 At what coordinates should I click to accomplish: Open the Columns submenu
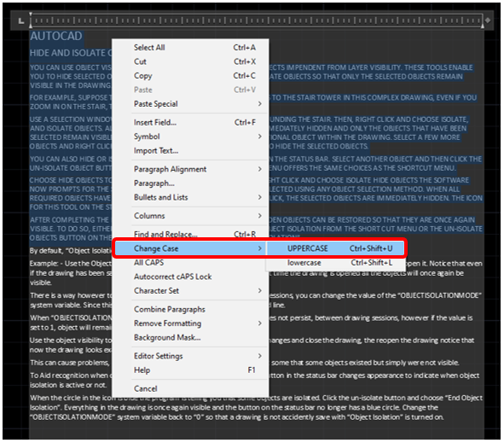click(x=190, y=216)
